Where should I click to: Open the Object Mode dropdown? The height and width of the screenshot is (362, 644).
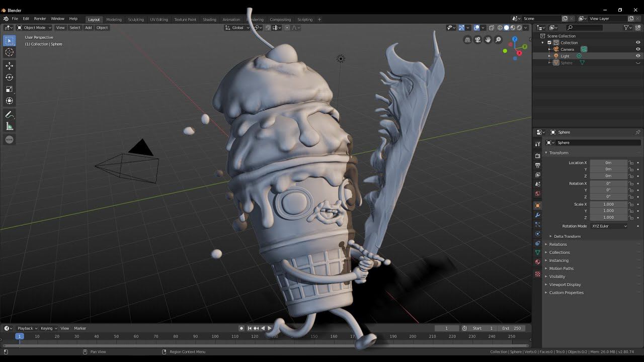34,28
